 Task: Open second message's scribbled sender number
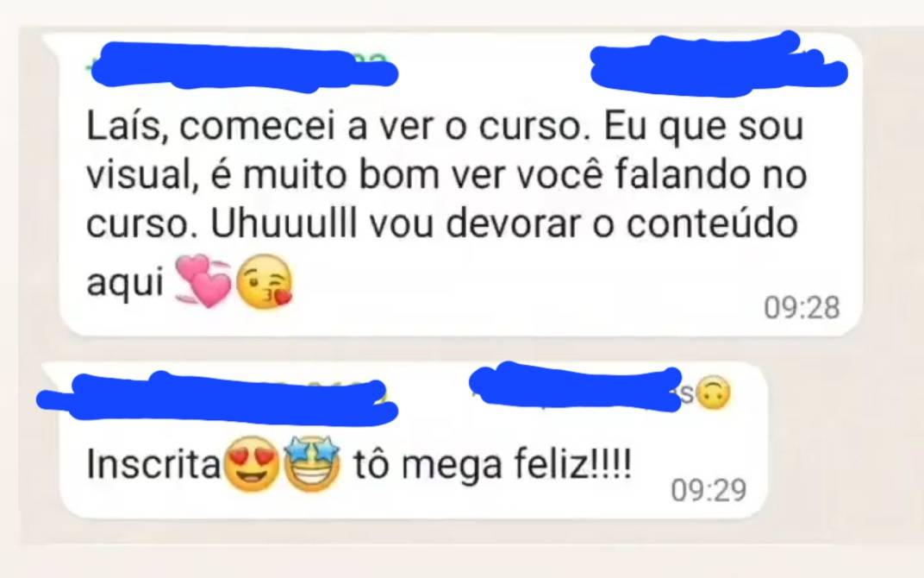point(216,397)
